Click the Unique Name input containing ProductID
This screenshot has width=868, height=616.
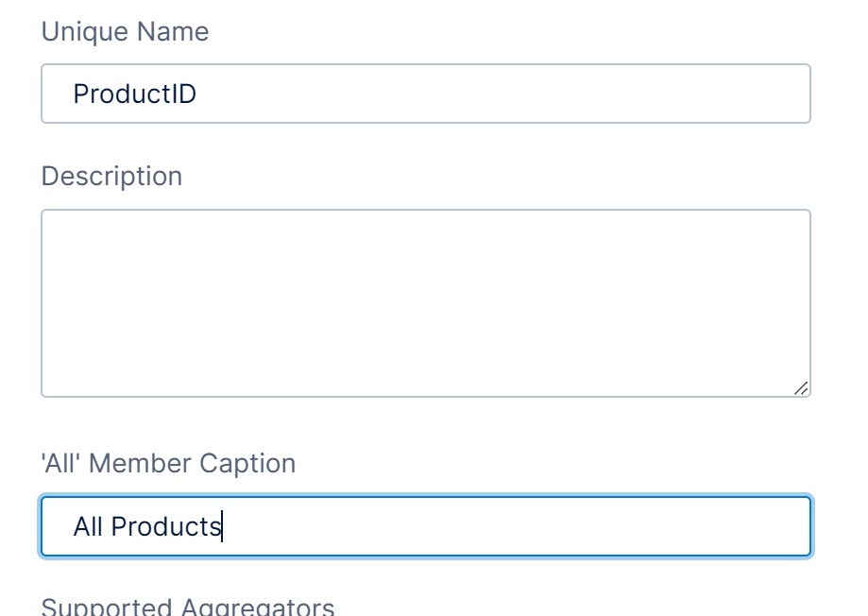[x=425, y=93]
